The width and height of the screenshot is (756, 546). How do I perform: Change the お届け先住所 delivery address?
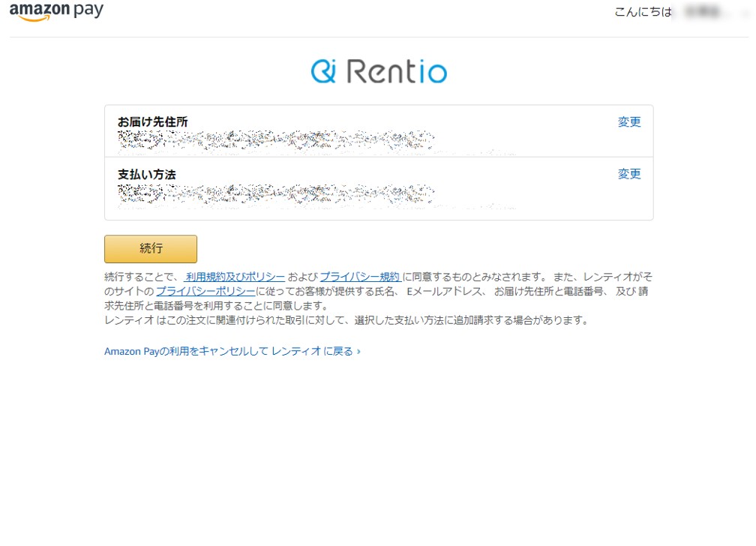point(629,121)
